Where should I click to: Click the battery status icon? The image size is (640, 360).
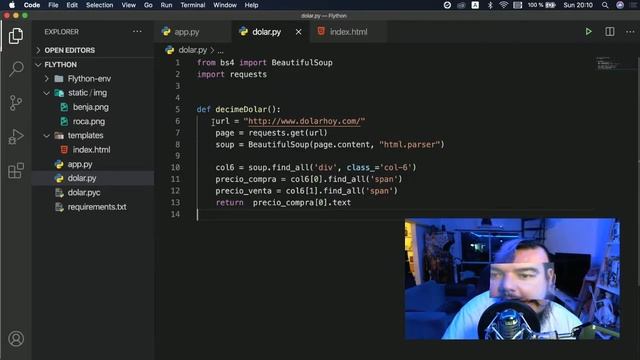click(550, 5)
